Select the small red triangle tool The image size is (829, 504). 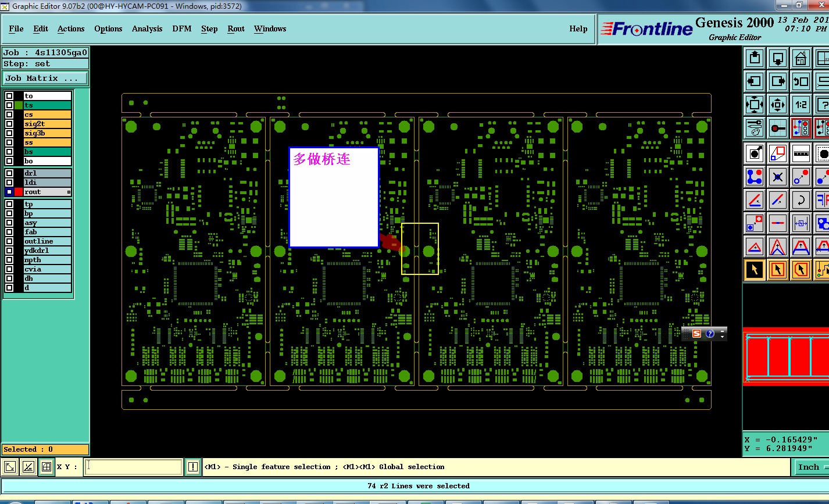coord(755,246)
